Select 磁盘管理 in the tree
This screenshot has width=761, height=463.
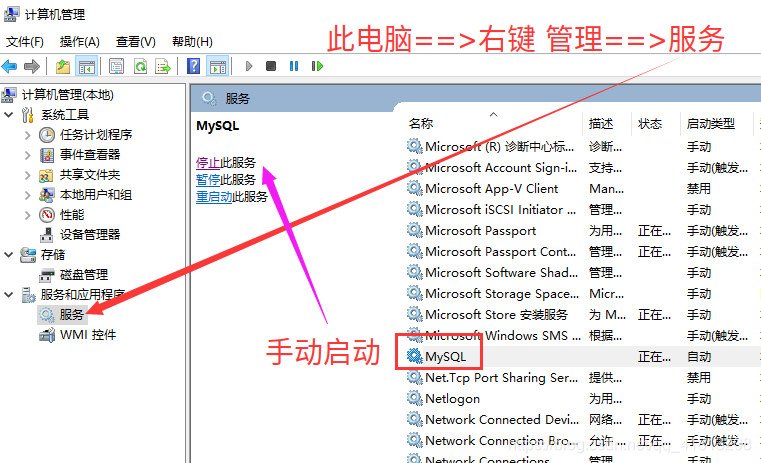83,275
